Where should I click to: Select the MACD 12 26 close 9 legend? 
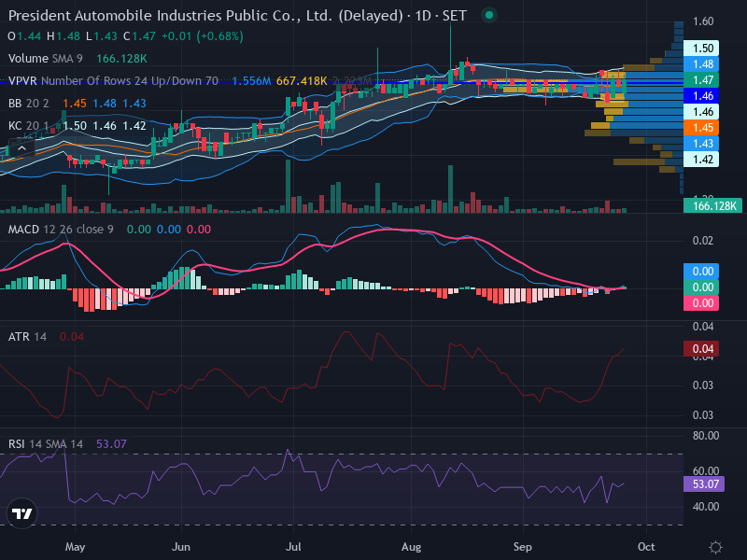[61, 230]
